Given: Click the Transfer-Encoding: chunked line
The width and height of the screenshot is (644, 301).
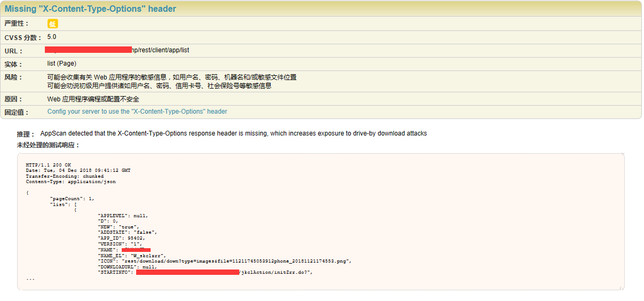Looking at the screenshot, I should click(65, 176).
